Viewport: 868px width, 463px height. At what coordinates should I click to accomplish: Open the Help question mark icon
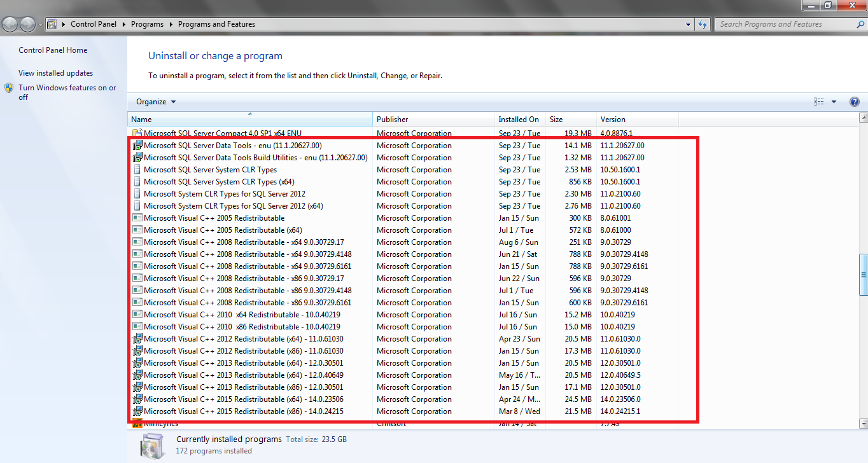(x=855, y=102)
